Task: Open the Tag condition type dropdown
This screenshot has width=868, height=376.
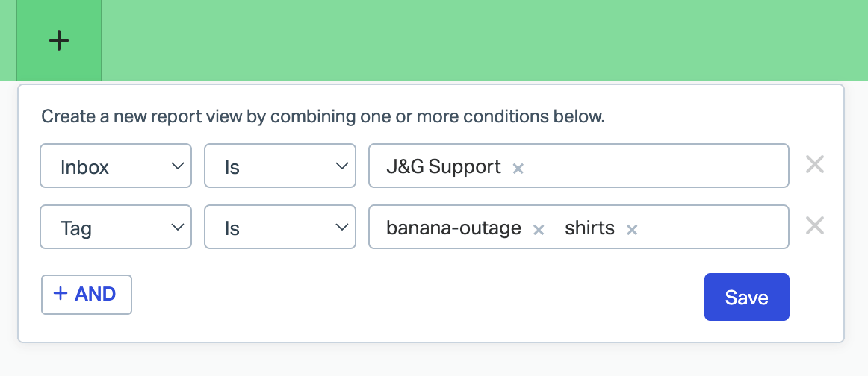Action: pyautogui.click(x=116, y=227)
